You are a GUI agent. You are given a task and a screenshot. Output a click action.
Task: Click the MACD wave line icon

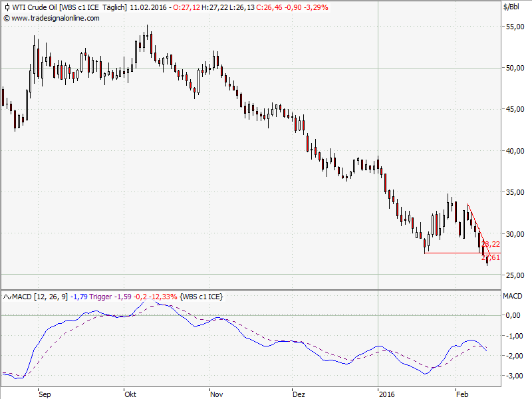click(x=7, y=295)
